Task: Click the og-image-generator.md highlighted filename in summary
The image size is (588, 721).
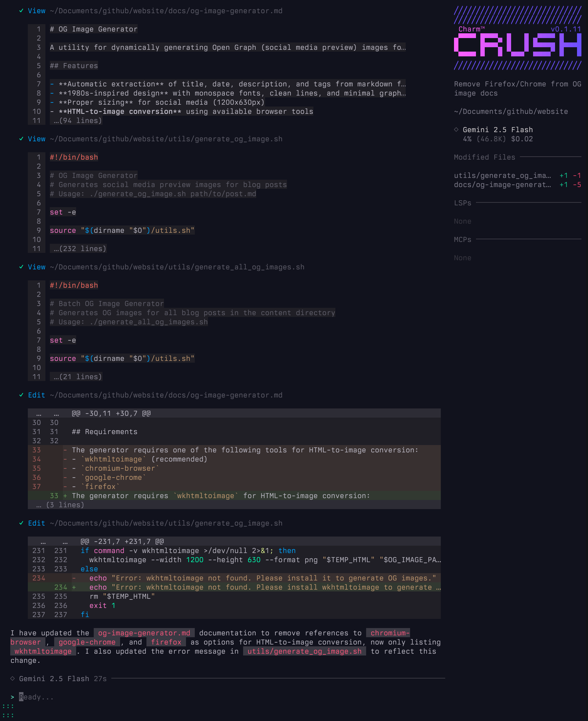Action: [x=144, y=633]
